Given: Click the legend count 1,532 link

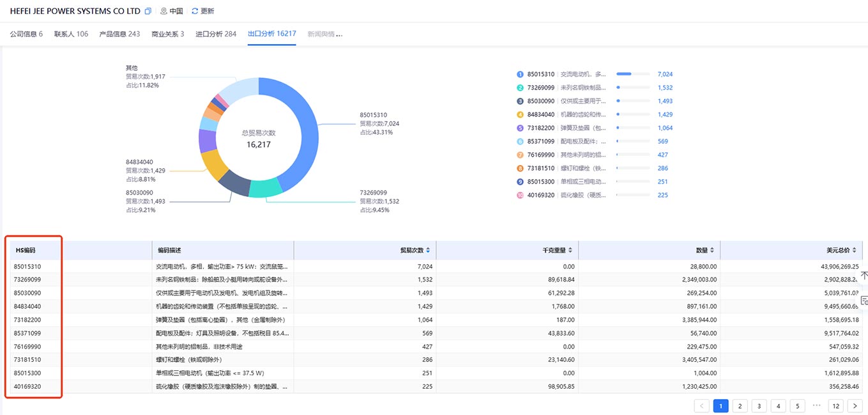Looking at the screenshot, I should (x=665, y=88).
